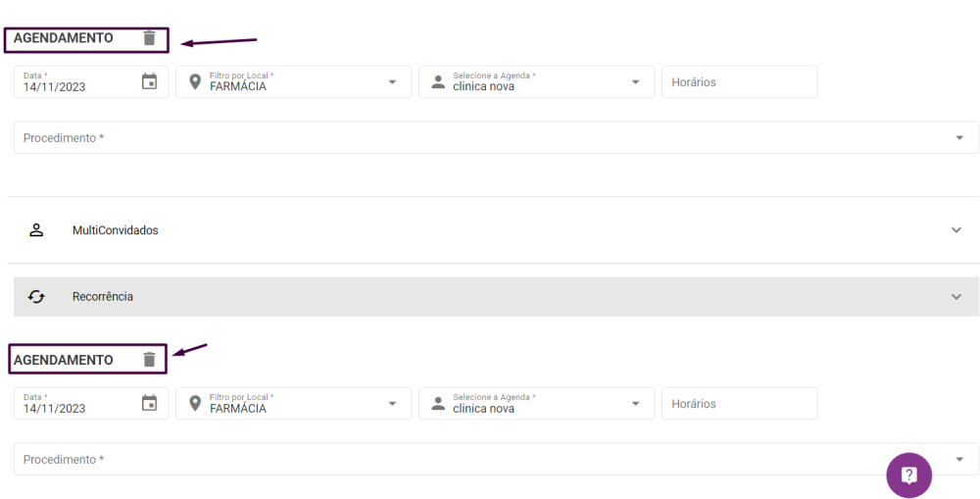Viewport: 980px width, 499px height.
Task: Expand the Recorrência section
Action: 956,296
